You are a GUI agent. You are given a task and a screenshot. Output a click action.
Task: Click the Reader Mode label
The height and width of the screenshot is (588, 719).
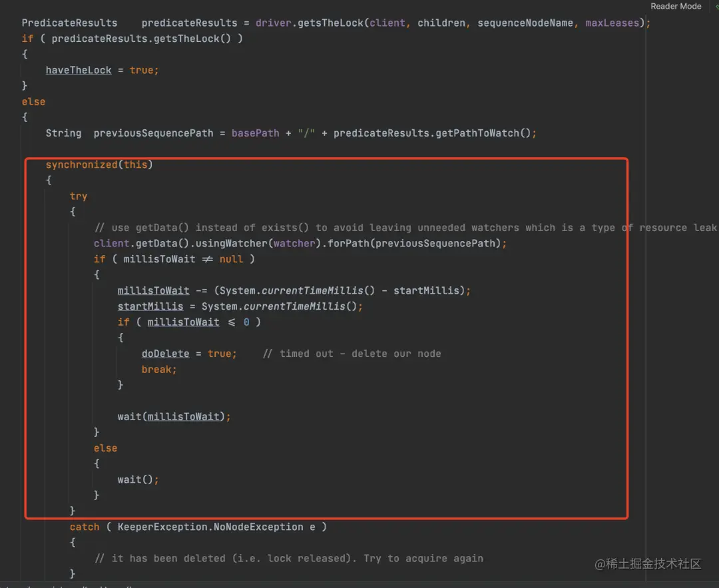pos(676,7)
